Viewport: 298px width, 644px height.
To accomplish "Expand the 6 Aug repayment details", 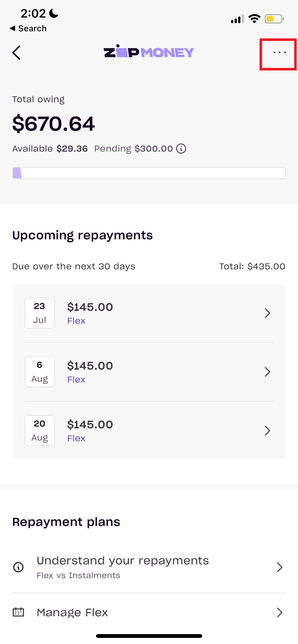I will [267, 372].
